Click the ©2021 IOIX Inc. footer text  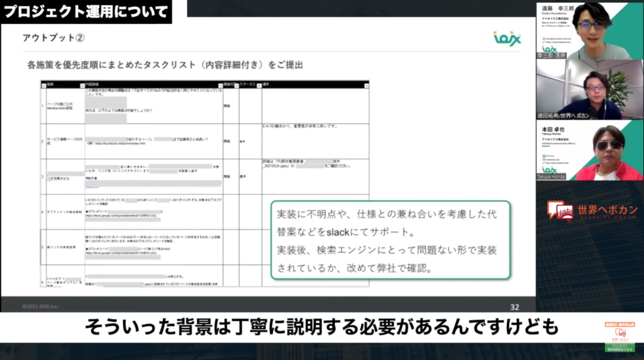(40, 306)
